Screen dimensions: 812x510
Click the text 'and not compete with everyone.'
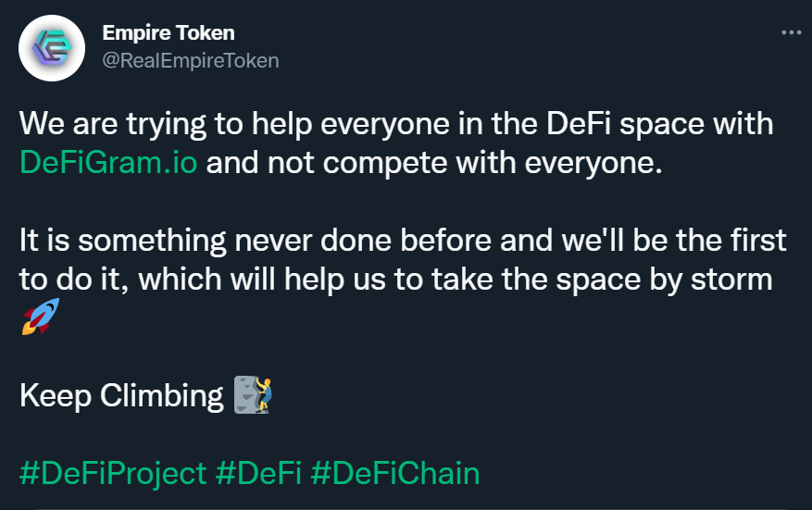(434, 163)
